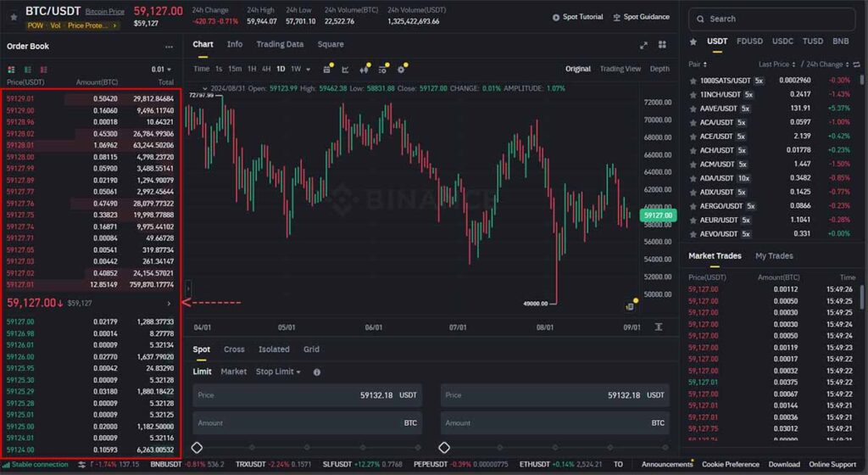This screenshot has width=868, height=475.
Task: Click the buy amount slider diamond handle
Action: point(197,447)
